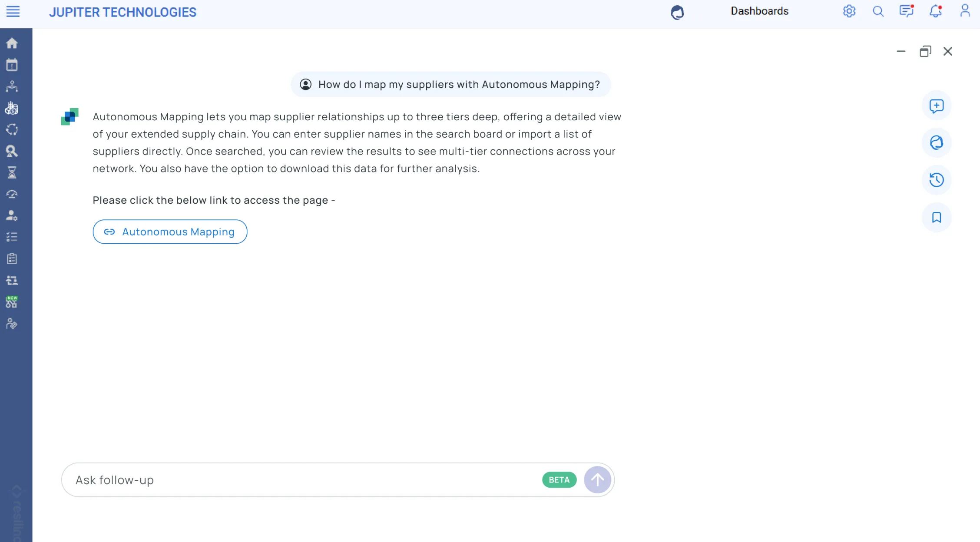Image resolution: width=980 pixels, height=542 pixels.
Task: Bookmark this conversation
Action: coord(937,218)
